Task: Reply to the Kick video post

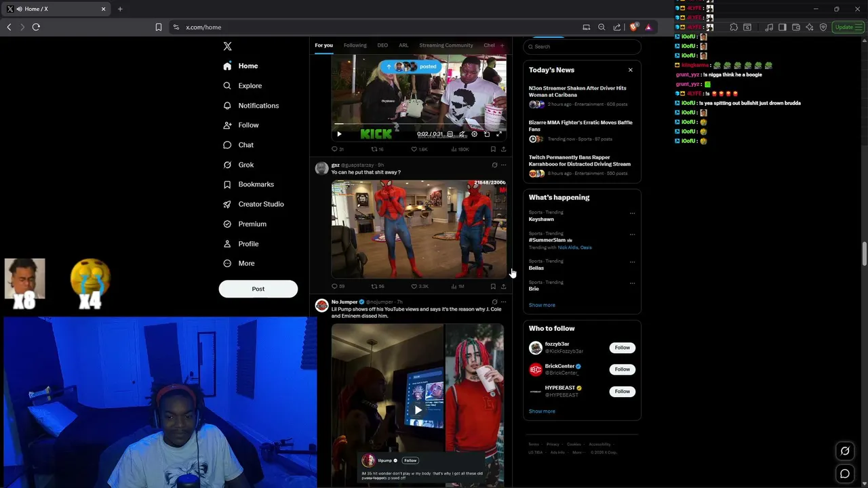Action: 337,149
